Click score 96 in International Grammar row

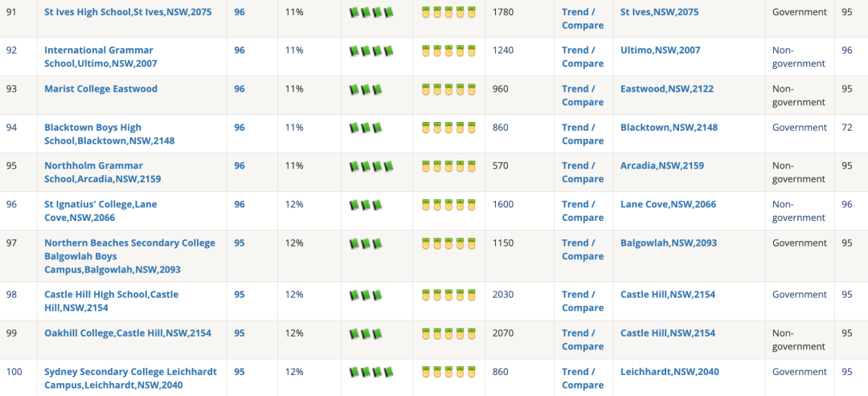240,51
